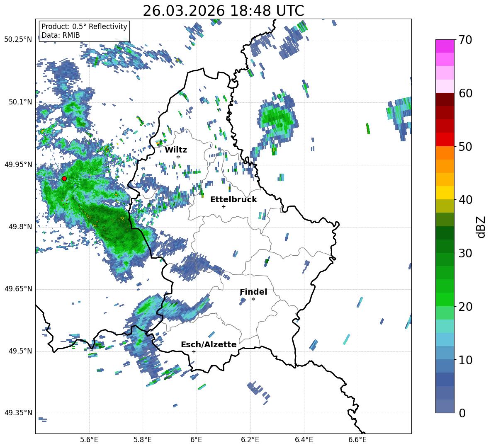Click the olive colorbar segment below 40

(445, 206)
